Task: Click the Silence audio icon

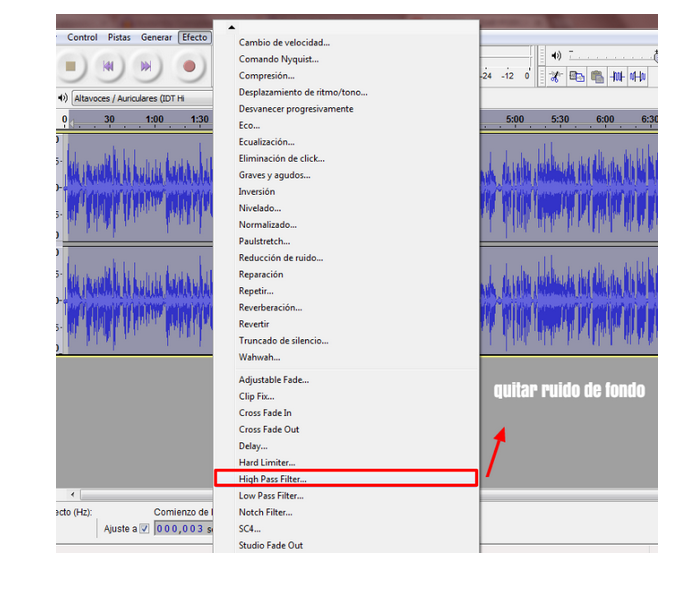Action: click(x=639, y=76)
